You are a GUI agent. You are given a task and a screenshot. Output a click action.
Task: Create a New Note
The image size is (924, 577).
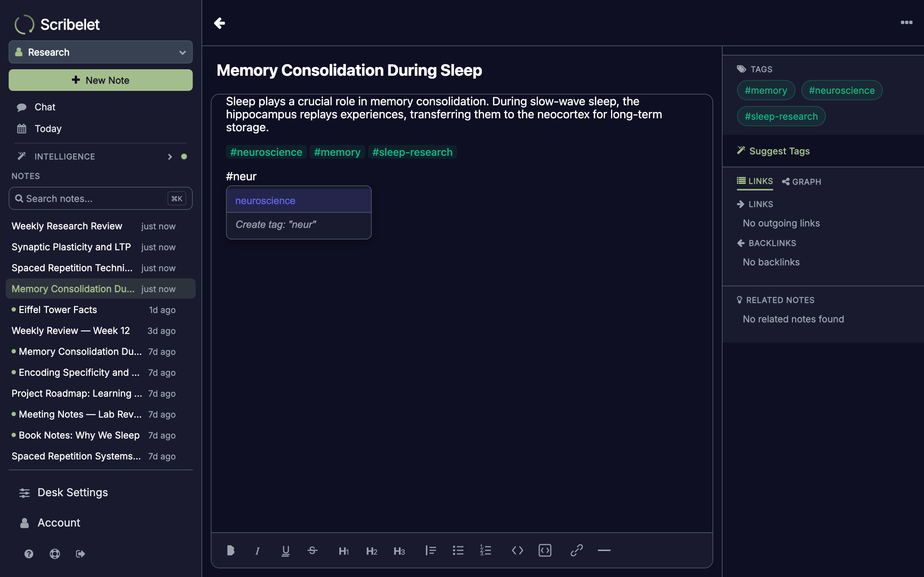coord(101,80)
